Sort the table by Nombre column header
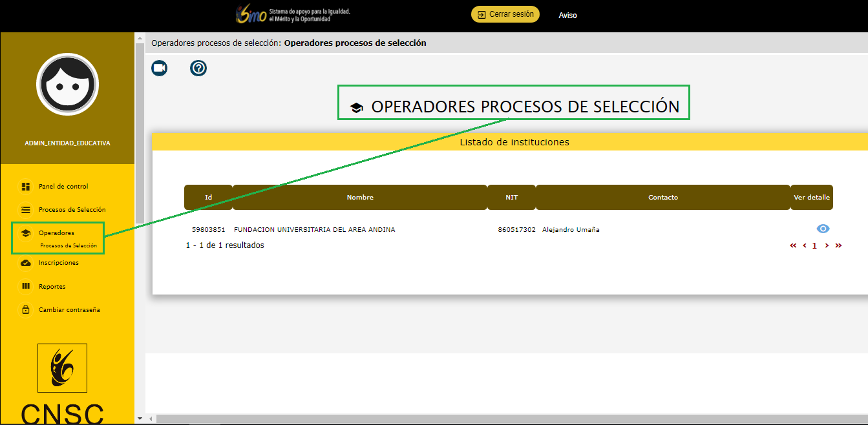The width and height of the screenshot is (868, 425). tap(360, 198)
